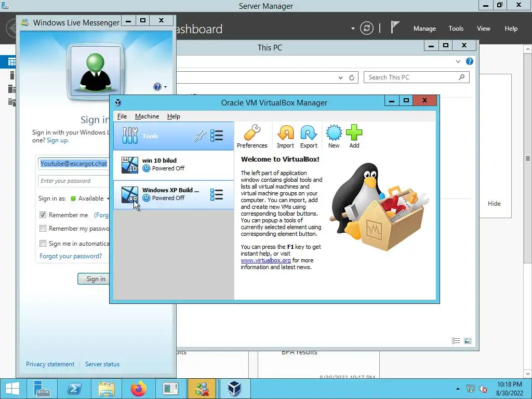Switch This PC to details view
This screenshot has height=399, width=532.
coord(456,341)
